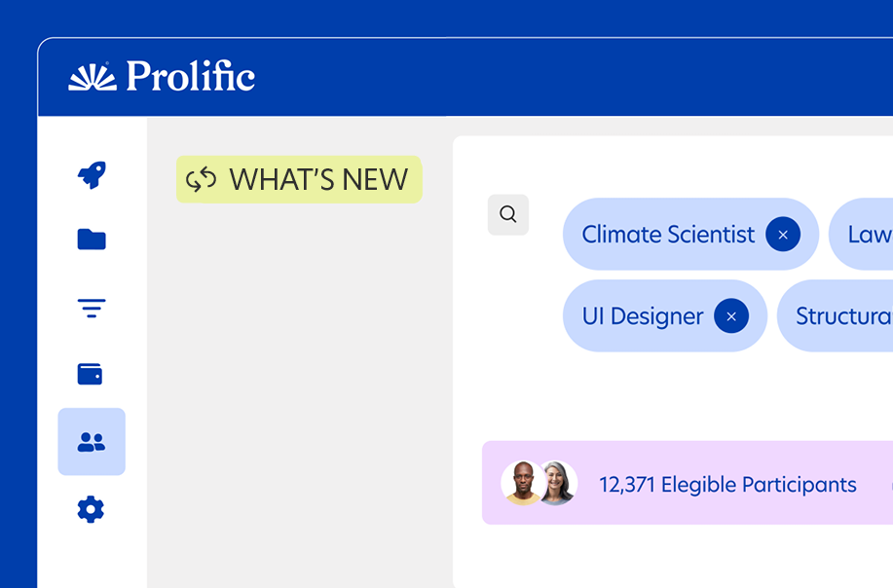Select the UI Designer tag label
The width and height of the screenshot is (893, 588).
[643, 316]
